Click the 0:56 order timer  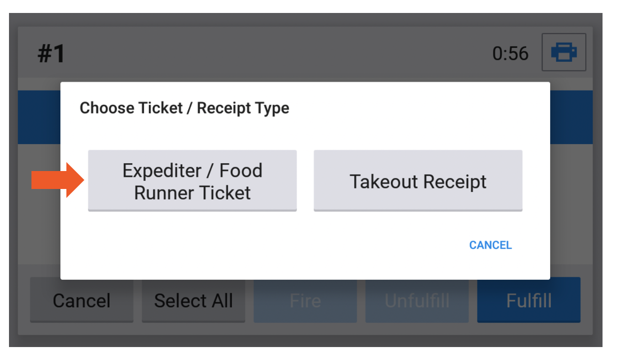click(511, 52)
